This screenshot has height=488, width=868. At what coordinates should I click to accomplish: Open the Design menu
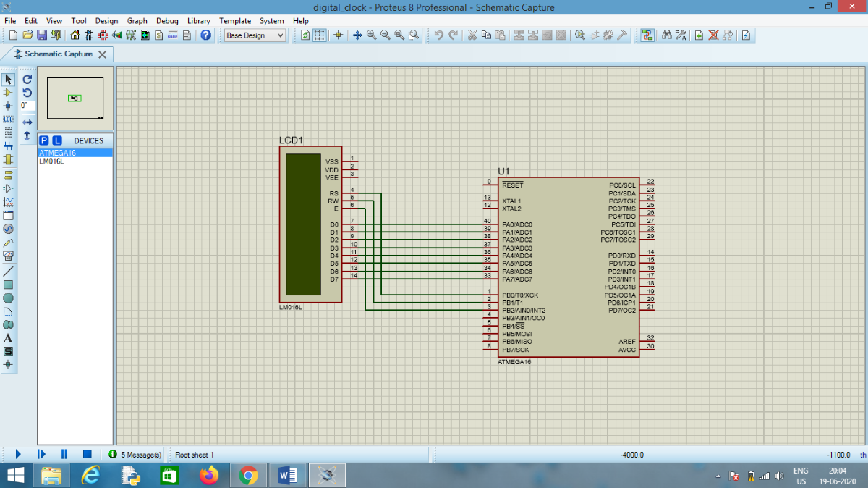coord(106,21)
